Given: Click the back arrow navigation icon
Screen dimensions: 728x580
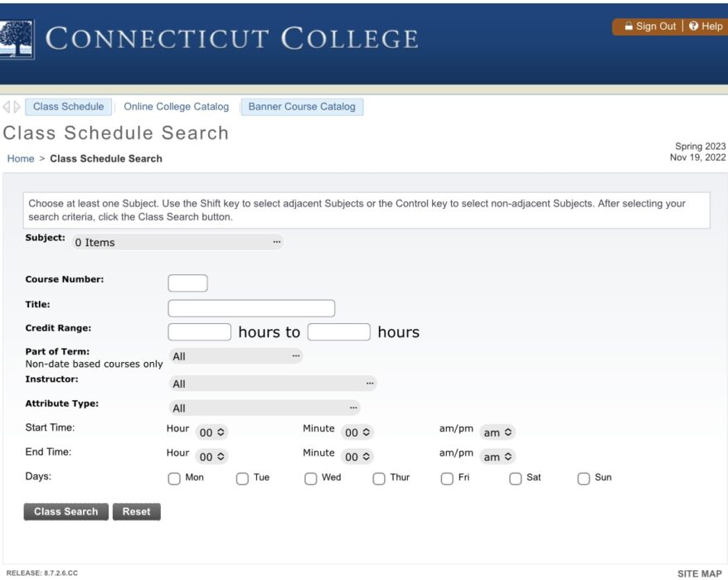Looking at the screenshot, I should (x=7, y=107).
